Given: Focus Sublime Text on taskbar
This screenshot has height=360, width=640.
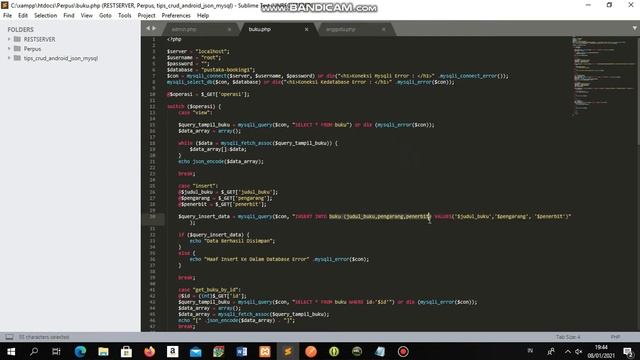Looking at the screenshot, I should (288, 351).
